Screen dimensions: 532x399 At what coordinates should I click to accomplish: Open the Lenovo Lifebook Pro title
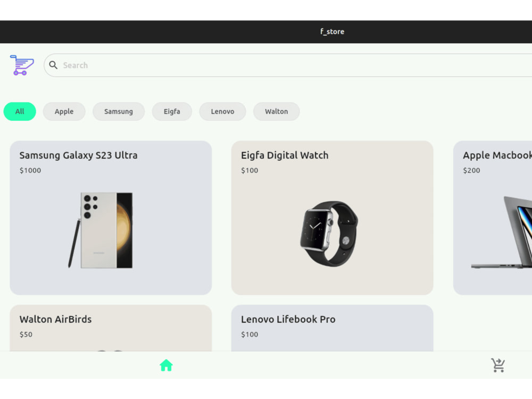288,319
